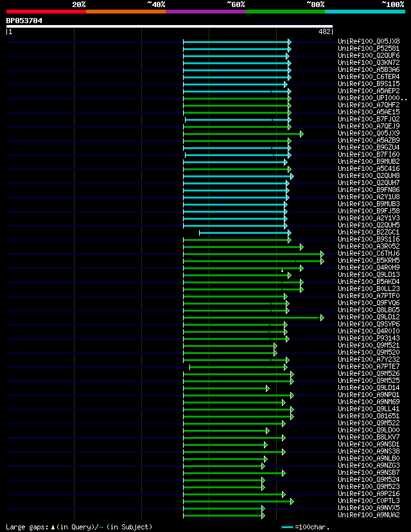The image size is (411, 532).
Task: Click the UniRef100_B7FI60 hit label
Action: 369,155
